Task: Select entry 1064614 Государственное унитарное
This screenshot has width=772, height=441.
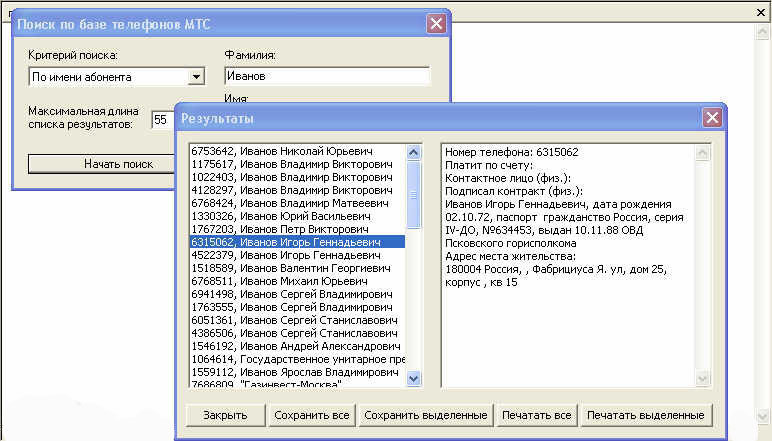Action: 290,358
